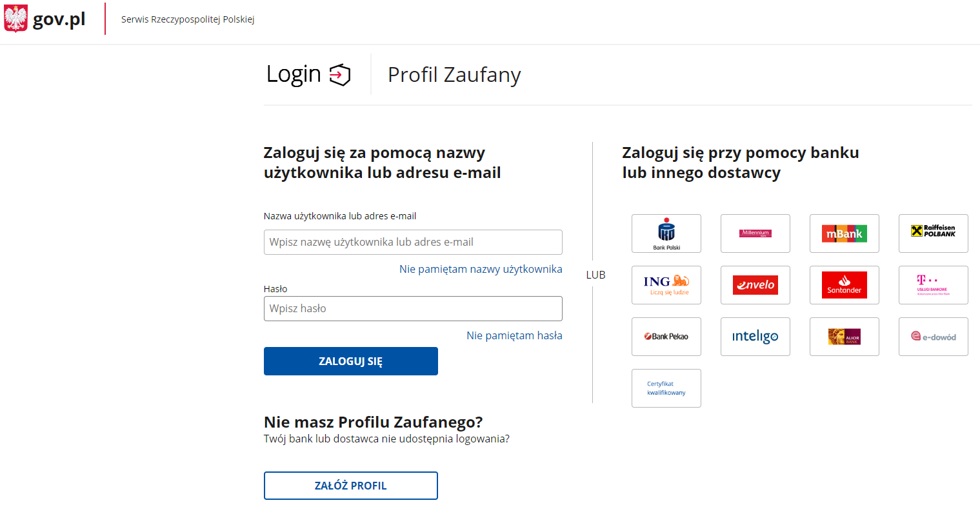Choose the PKO Bank Polski login tile
The width and height of the screenshot is (980, 505).
666,233
